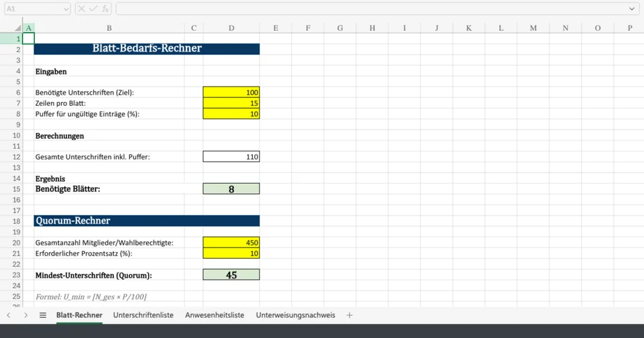Select Puffer percentage cell in row 8

click(x=231, y=114)
